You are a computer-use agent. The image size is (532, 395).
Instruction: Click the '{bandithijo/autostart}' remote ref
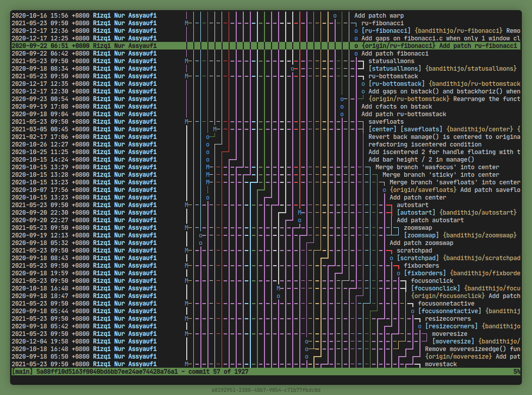point(478,213)
